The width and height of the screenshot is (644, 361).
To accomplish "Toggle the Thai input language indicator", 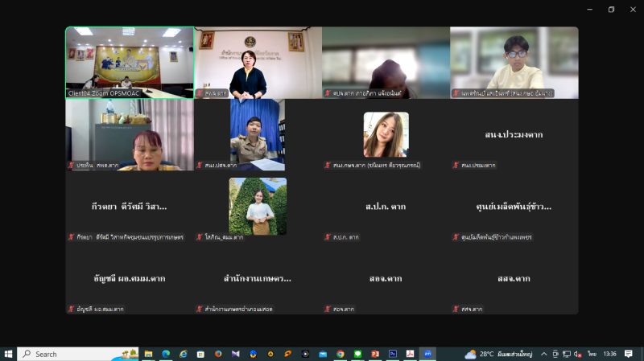I will coord(592,354).
